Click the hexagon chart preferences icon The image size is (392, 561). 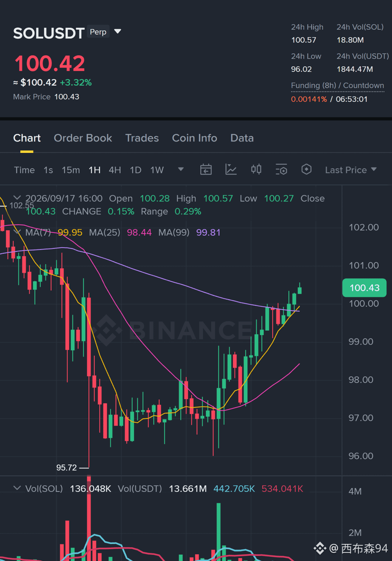[306, 169]
